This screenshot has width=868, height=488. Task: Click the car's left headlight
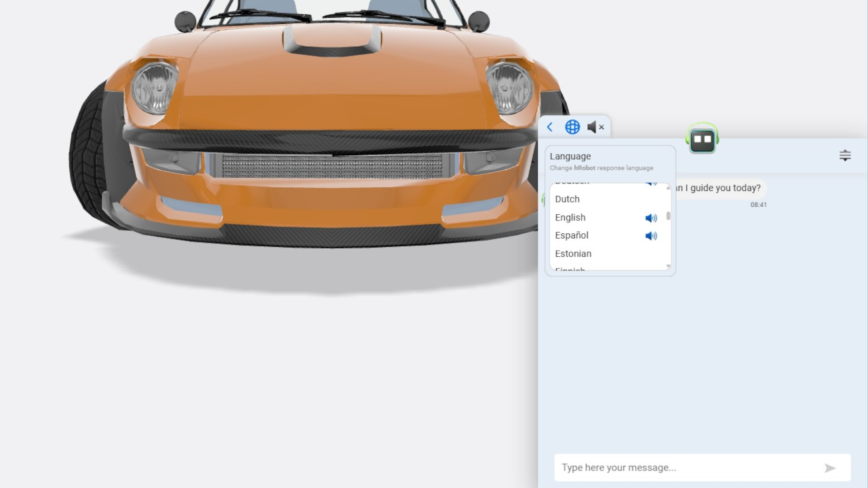click(x=155, y=87)
